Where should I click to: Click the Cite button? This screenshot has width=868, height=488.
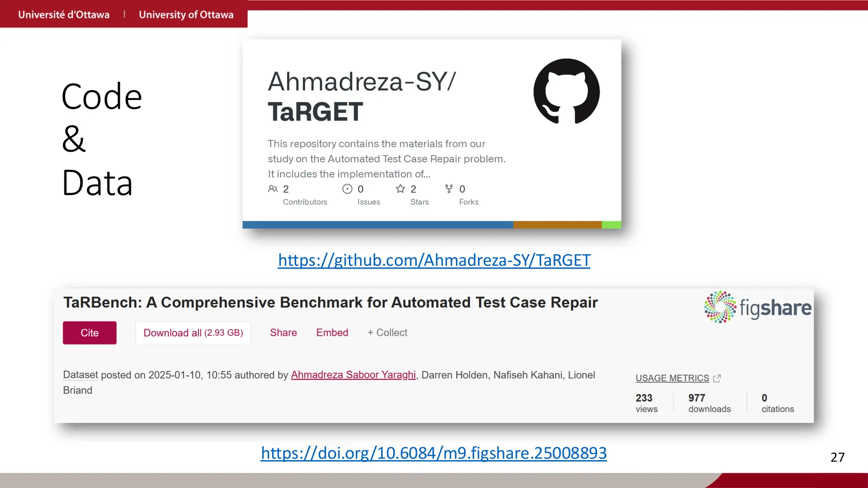(x=89, y=333)
